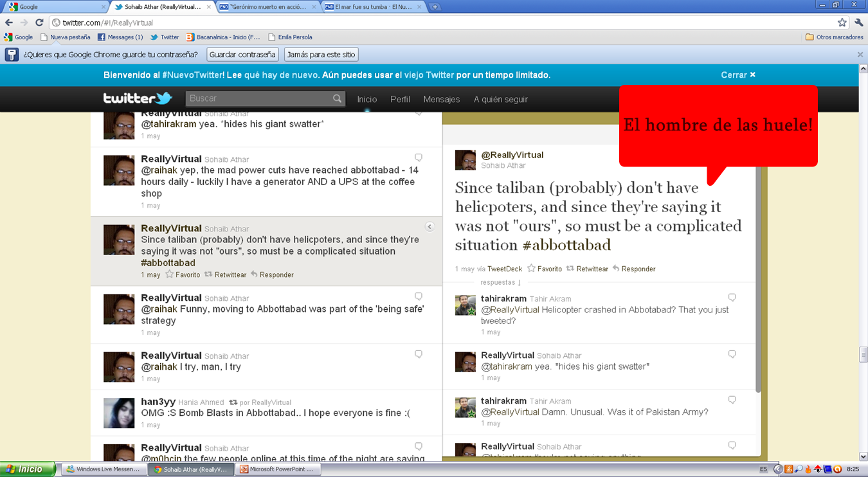Click Jamás para este sitio button
The width and height of the screenshot is (868, 477).
[321, 55]
